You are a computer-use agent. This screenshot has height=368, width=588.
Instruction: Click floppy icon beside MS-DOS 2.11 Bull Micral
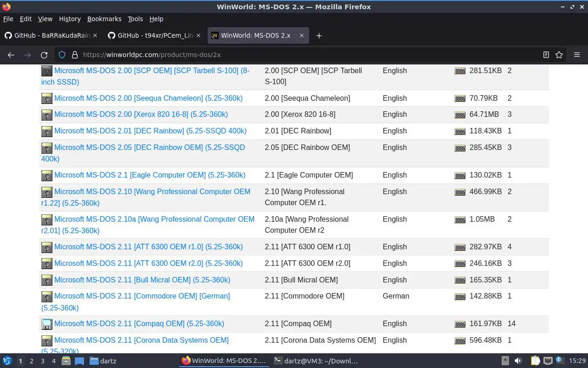click(47, 280)
